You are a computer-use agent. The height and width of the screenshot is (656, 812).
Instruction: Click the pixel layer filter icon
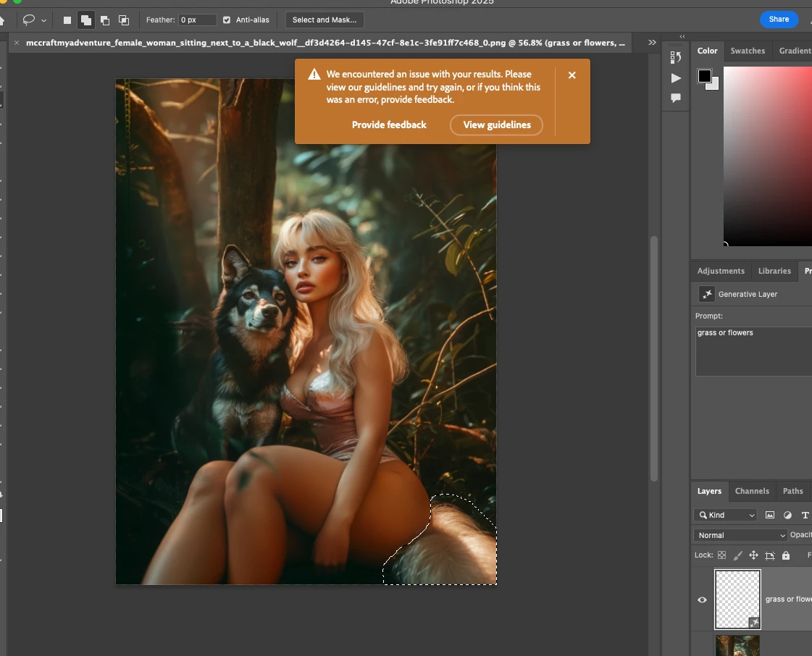pyautogui.click(x=770, y=515)
